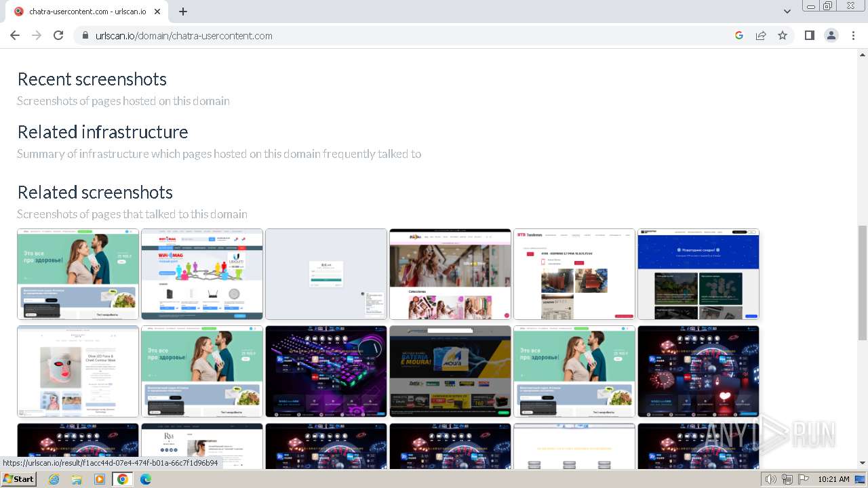This screenshot has height=488, width=868.
Task: Click the Related screenshots heading
Action: coord(96,192)
